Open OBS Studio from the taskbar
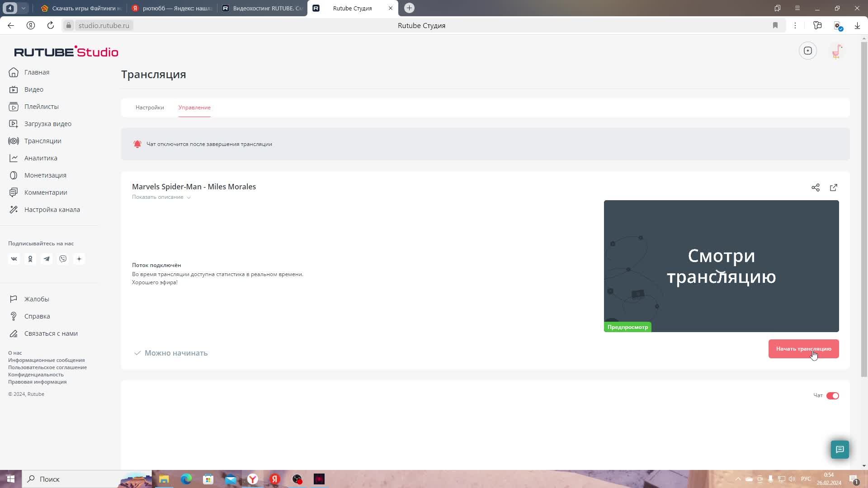Screen dimensions: 868x488 (297, 479)
